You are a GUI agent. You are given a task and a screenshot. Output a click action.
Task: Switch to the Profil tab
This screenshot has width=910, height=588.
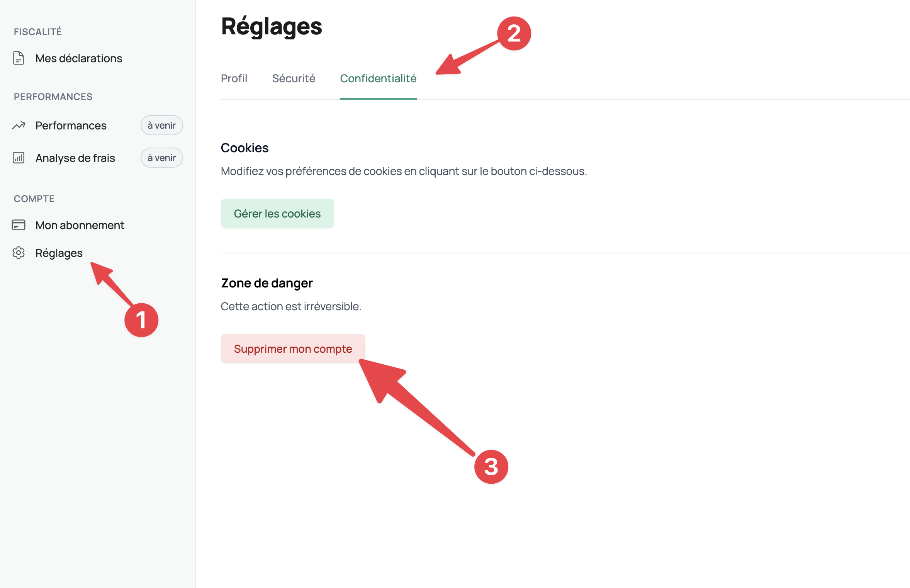click(x=234, y=78)
